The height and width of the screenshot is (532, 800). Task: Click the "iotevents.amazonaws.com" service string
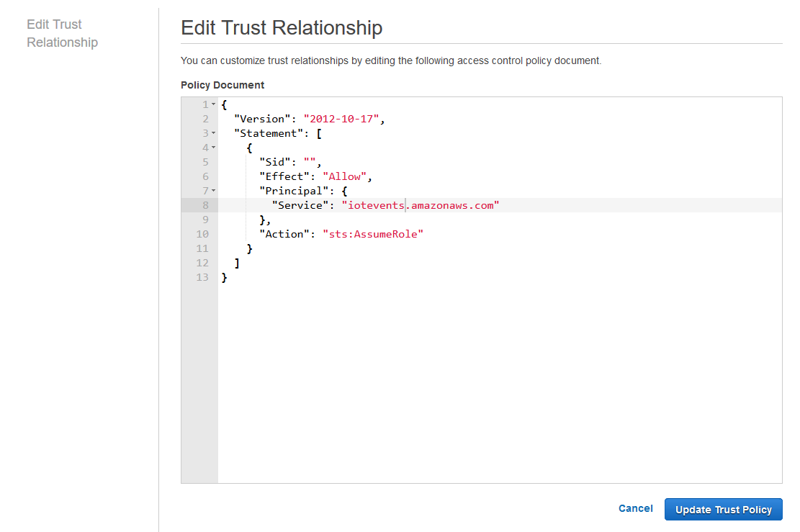(421, 205)
